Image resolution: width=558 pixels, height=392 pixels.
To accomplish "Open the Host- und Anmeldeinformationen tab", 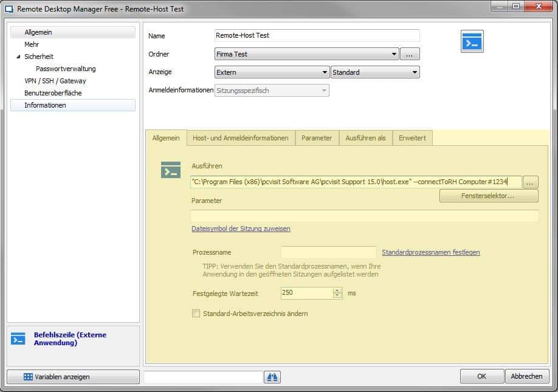I will (x=240, y=138).
